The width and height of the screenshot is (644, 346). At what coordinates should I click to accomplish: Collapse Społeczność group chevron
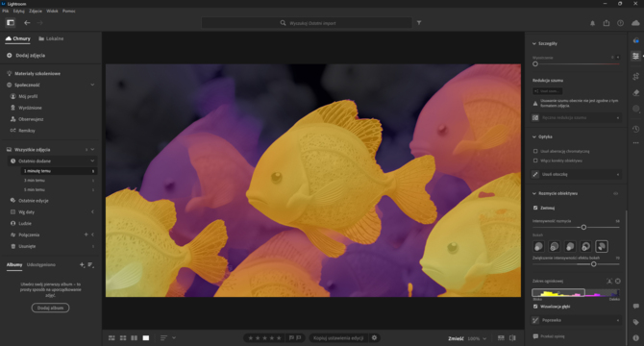point(92,85)
